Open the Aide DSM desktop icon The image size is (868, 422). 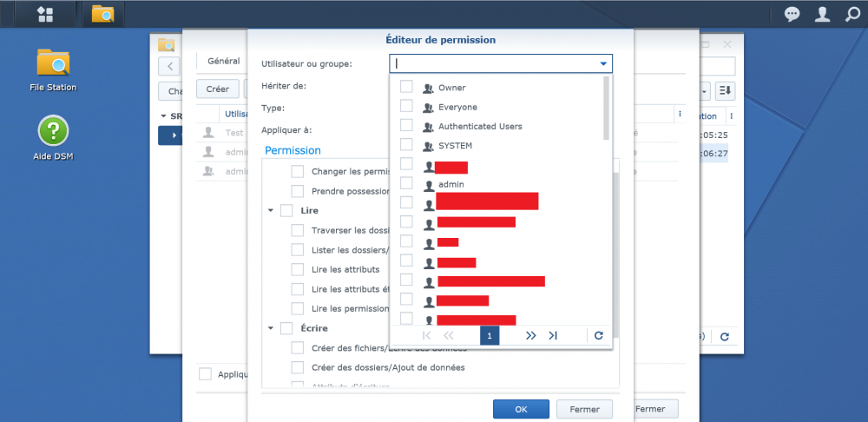pos(53,138)
